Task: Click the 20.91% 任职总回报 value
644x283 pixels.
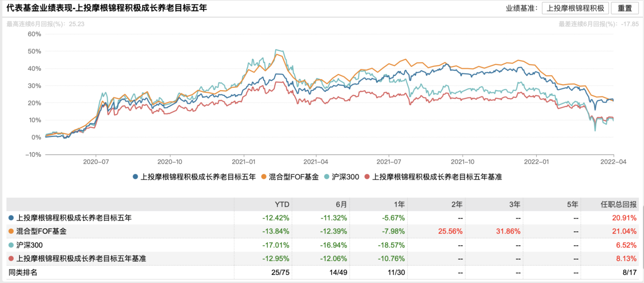Action: [x=625, y=218]
